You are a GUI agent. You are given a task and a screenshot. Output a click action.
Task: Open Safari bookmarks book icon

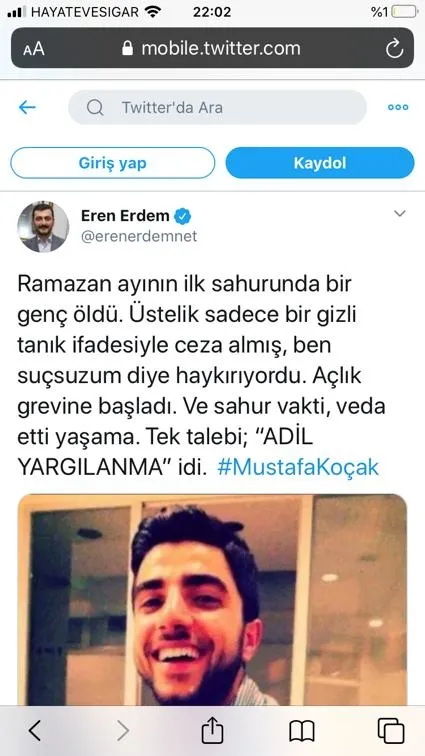(x=302, y=731)
